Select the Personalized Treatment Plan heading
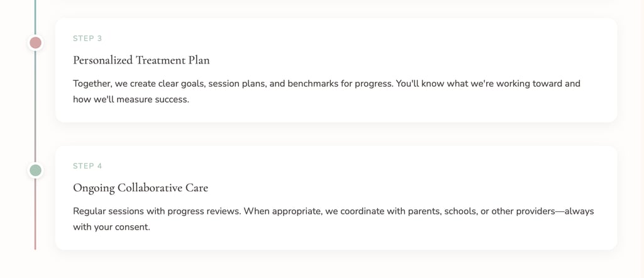Image resolution: width=644 pixels, height=278 pixels. 141,60
